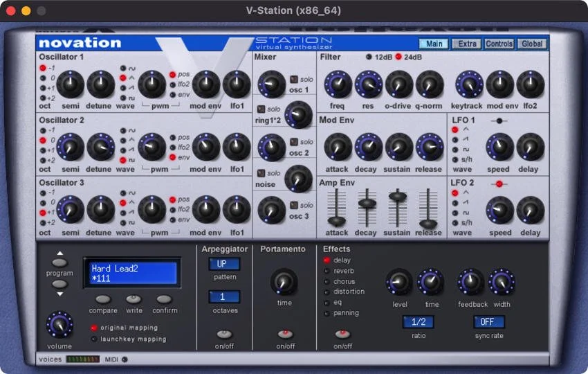Click the Amp Env attack slider

click(336, 221)
